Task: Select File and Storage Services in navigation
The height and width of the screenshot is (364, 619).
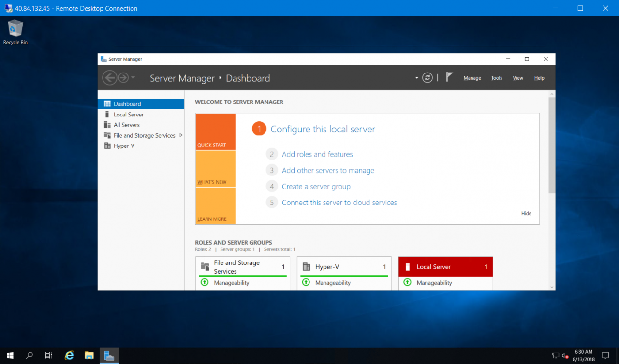Action: pyautogui.click(x=141, y=135)
